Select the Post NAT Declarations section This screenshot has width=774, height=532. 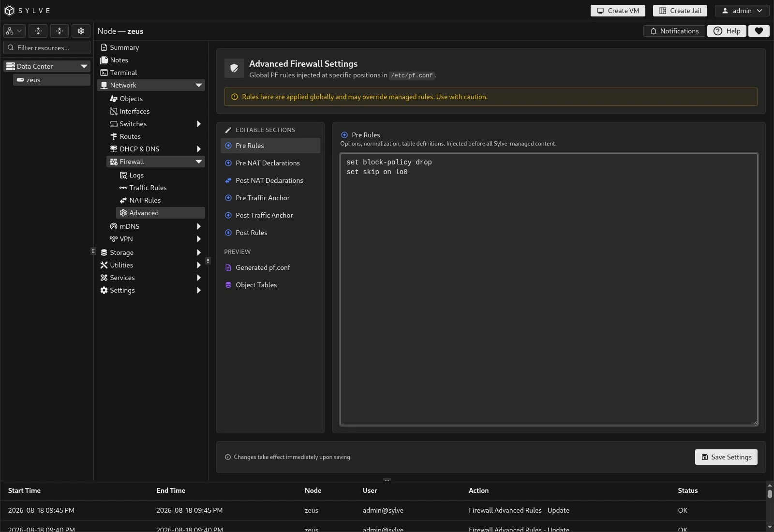tap(270, 180)
